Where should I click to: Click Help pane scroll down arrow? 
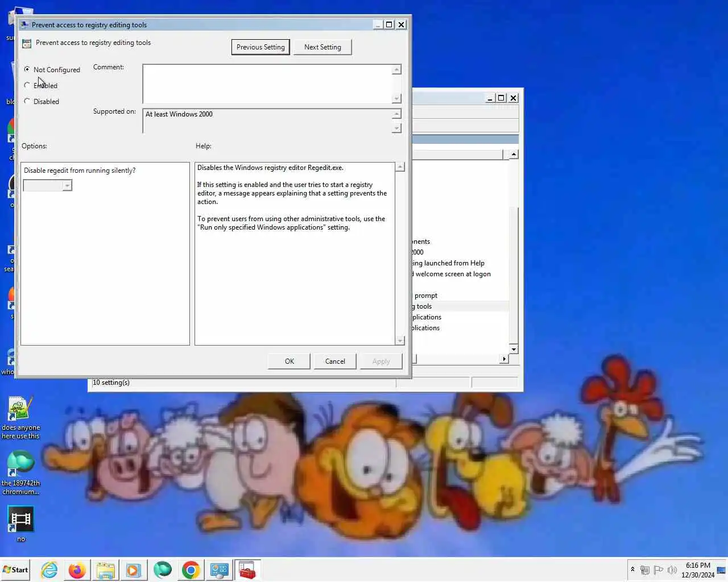pos(400,340)
